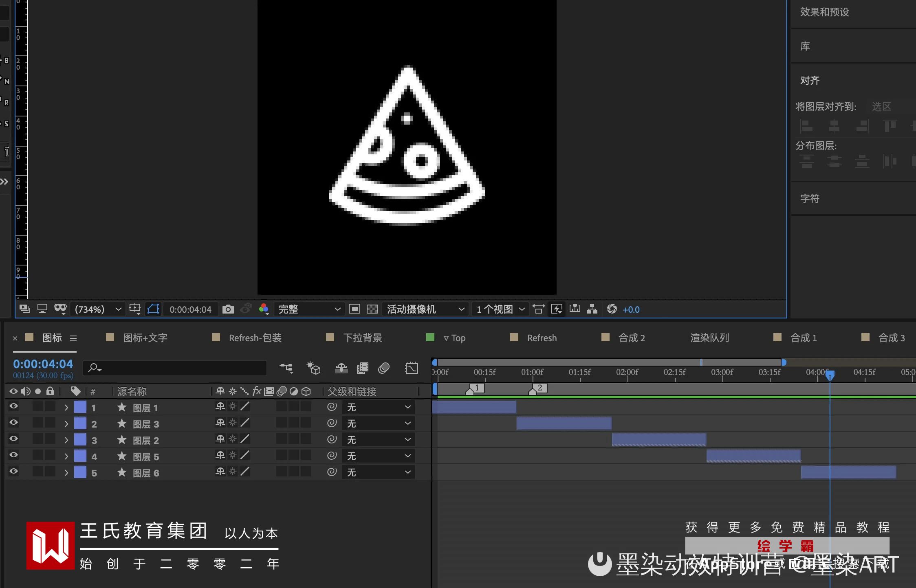Toggle mask and shape path visibility
Image resolution: width=916 pixels, height=588 pixels.
153,309
